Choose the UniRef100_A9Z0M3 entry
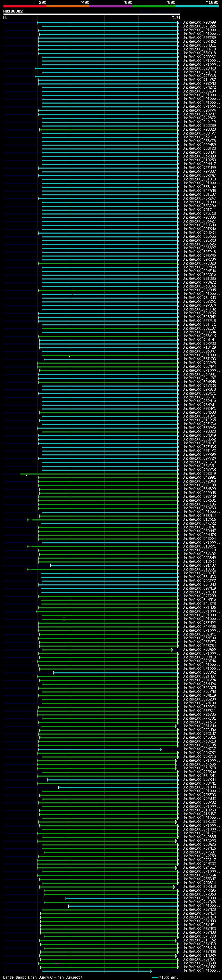This screenshot has width=222, height=980. click(x=199, y=84)
